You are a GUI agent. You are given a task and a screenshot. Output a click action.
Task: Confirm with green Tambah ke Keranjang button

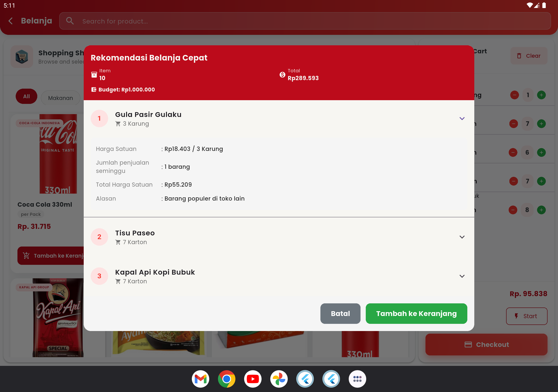click(x=416, y=314)
